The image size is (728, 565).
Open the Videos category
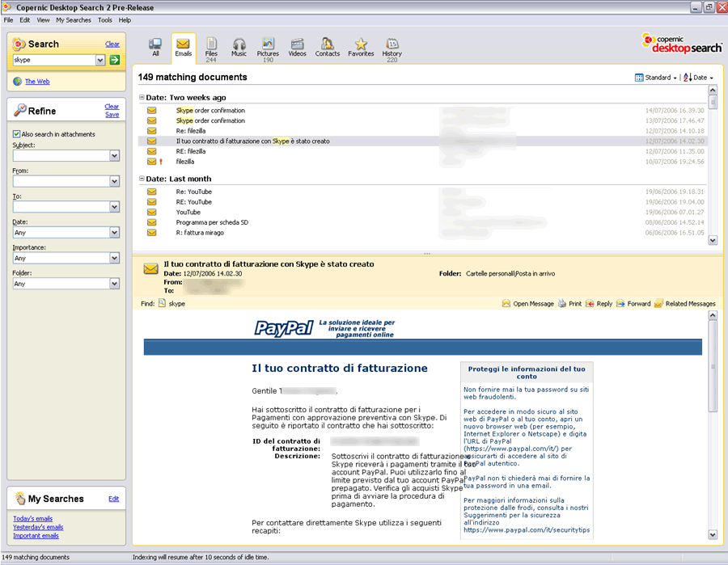[297, 48]
